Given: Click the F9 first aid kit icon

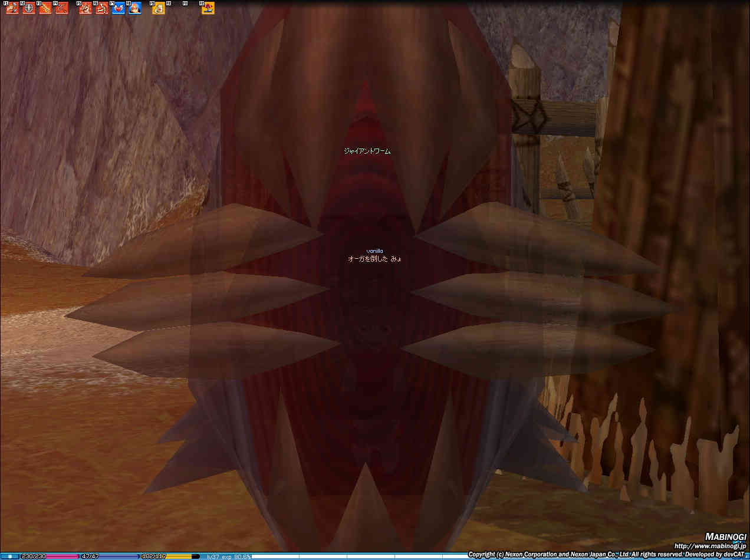Looking at the screenshot, I should pos(159,8).
